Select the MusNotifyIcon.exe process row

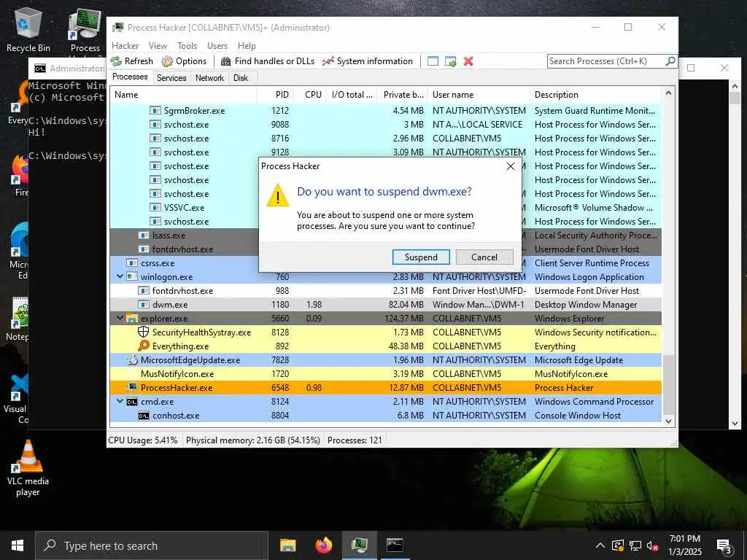[x=385, y=374]
